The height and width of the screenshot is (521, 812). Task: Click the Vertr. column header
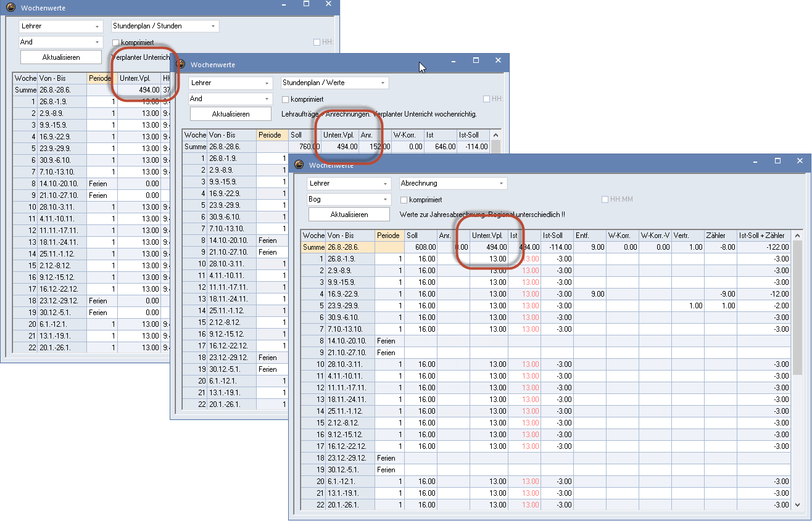tap(688, 236)
